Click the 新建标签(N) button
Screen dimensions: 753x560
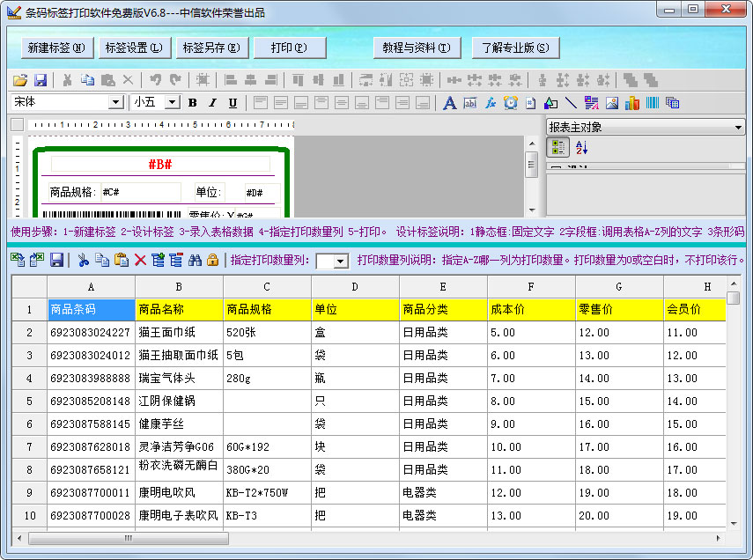[x=56, y=48]
